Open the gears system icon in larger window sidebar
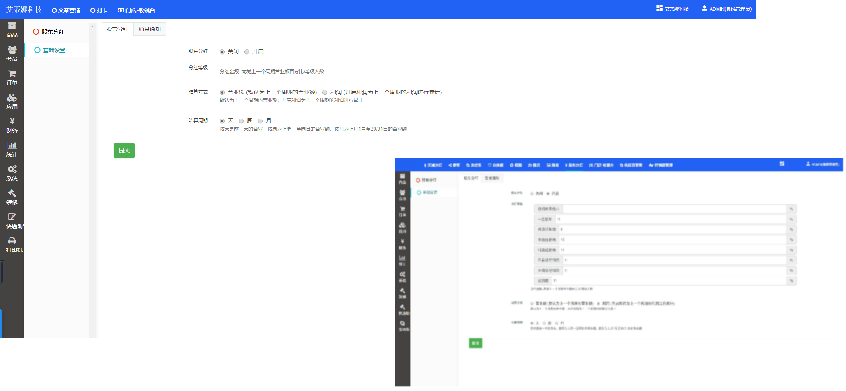Viewport: 846px width, 391px height. 12,169
